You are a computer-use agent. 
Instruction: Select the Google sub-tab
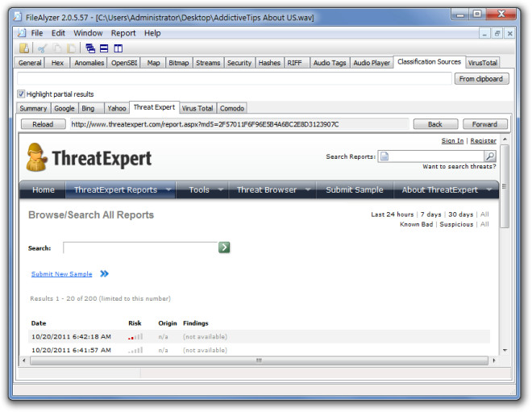coord(64,108)
